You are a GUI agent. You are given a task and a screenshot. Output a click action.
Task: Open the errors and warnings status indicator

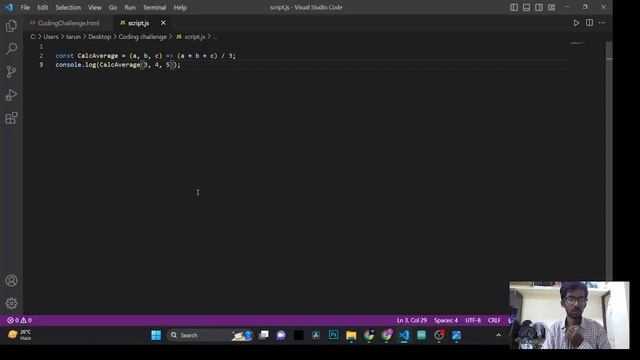pos(20,320)
